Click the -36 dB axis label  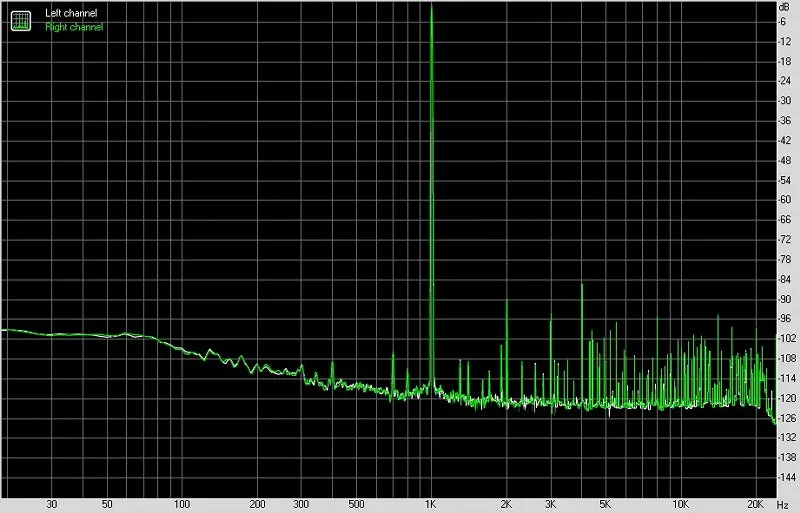(x=784, y=120)
